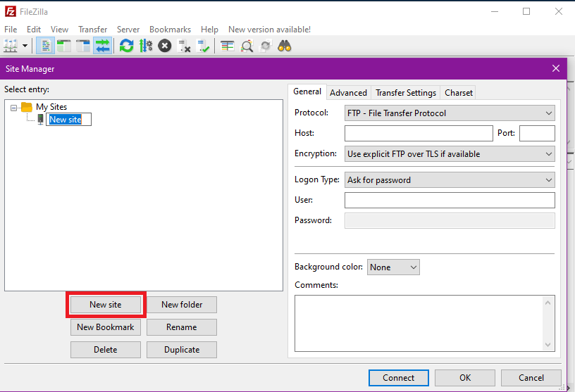Open the File menu

[x=11, y=30]
